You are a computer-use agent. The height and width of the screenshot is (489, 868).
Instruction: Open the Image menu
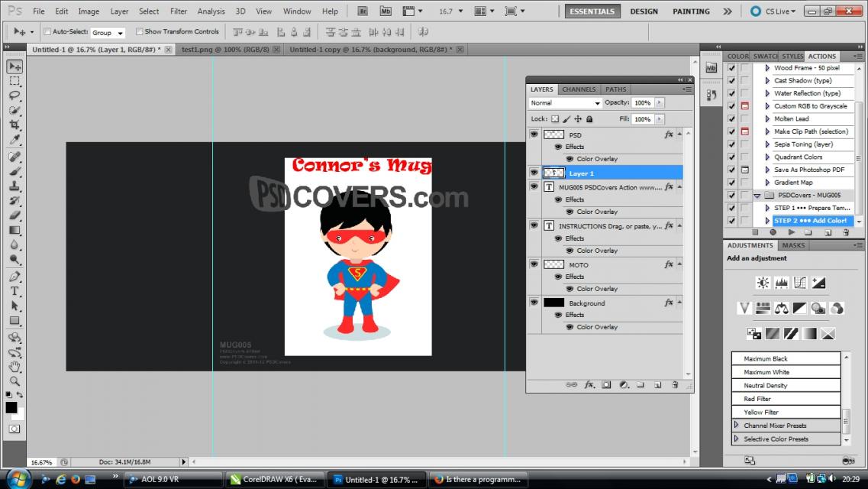click(89, 11)
